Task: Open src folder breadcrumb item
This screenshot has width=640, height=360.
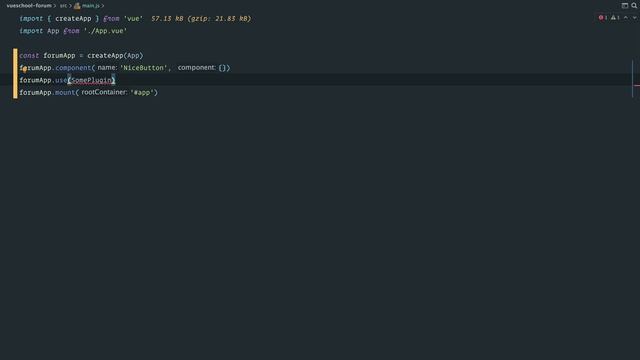Action: 63,6
